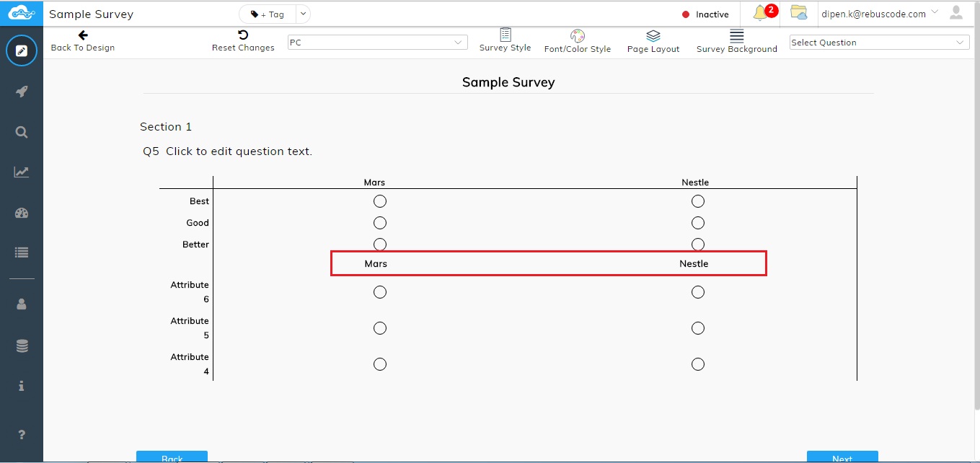The width and height of the screenshot is (980, 463).
Task: Click the info icon in sidebar
Action: coord(22,386)
